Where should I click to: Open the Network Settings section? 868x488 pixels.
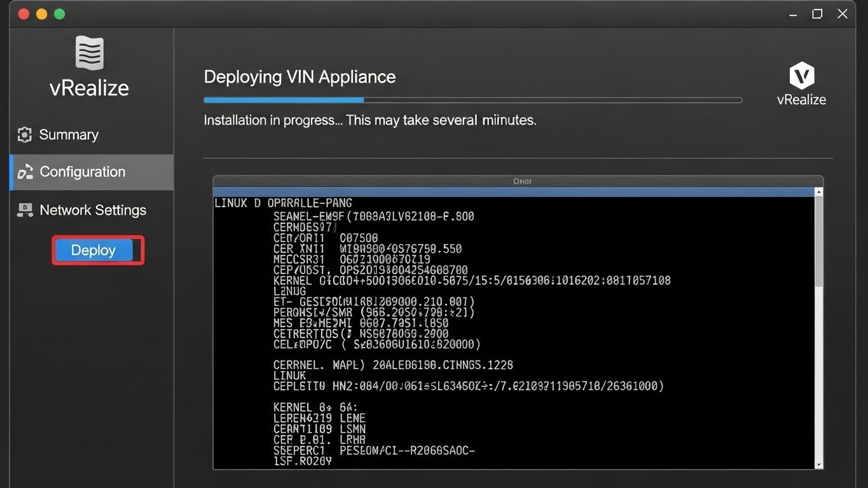(x=93, y=210)
